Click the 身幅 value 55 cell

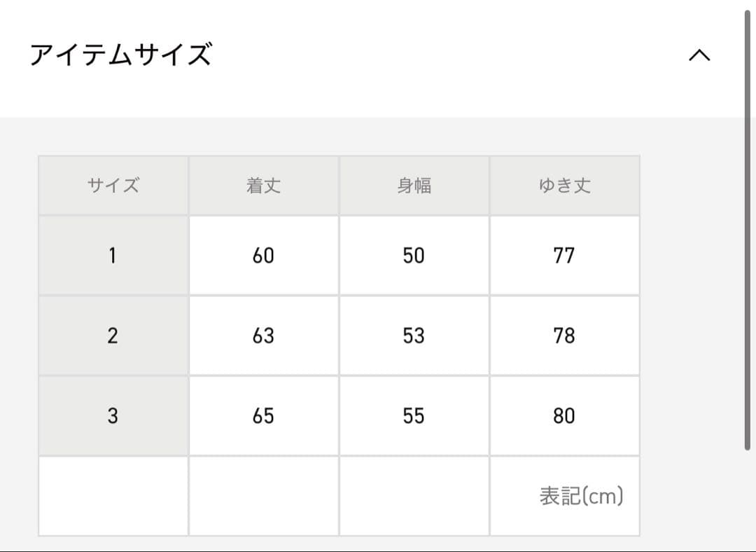point(414,416)
